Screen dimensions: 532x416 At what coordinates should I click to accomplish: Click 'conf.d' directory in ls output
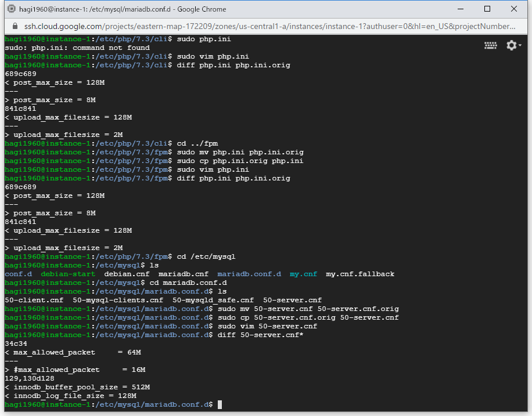pos(19,274)
